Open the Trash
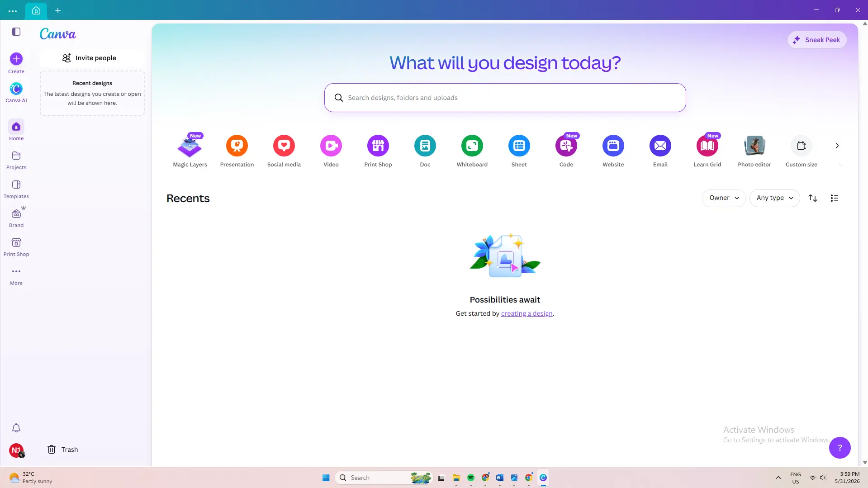Screen dimensions: 868x488 coord(63,450)
